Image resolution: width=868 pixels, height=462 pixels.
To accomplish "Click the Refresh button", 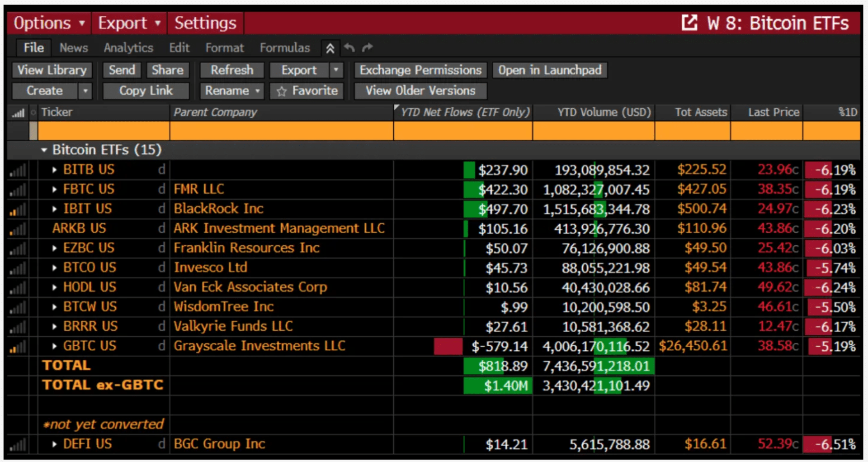I will 232,70.
